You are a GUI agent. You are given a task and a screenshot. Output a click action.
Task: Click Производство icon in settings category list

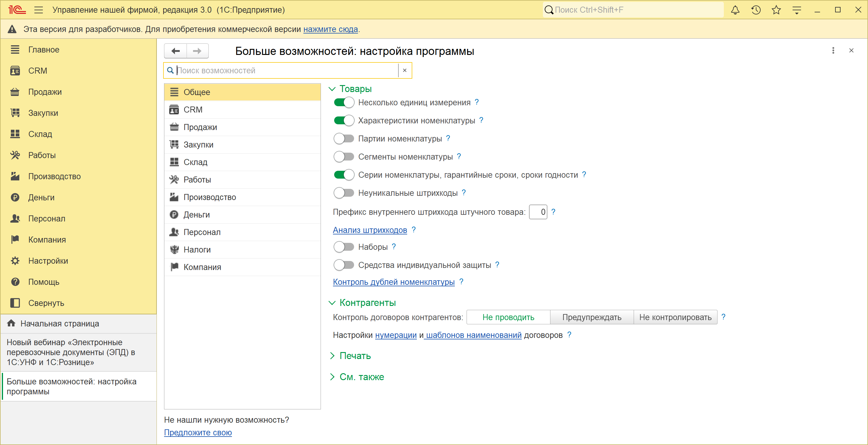click(174, 197)
